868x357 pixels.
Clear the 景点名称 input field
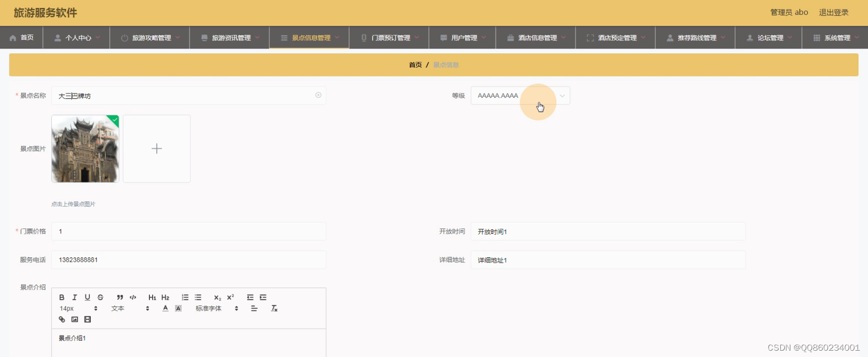(x=318, y=95)
